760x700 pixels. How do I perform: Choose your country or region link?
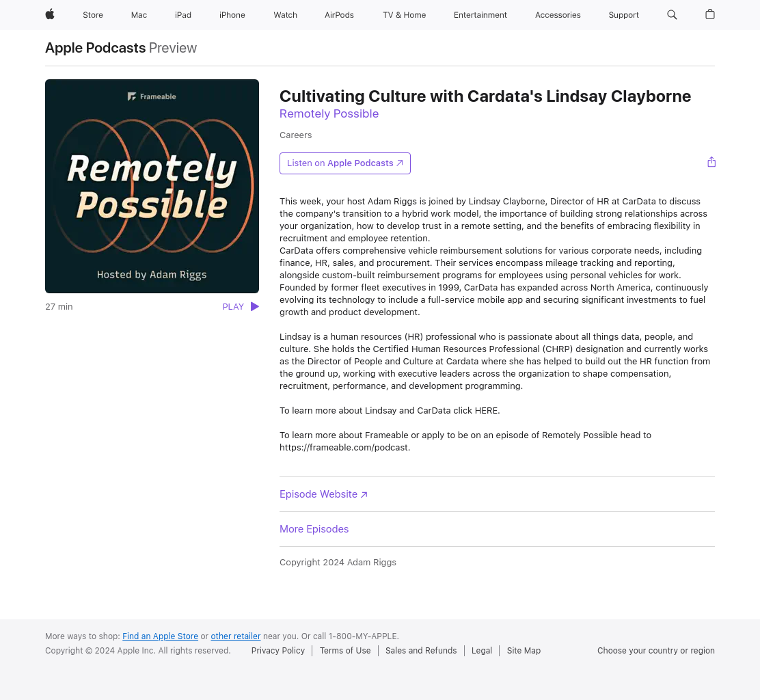coord(655,651)
